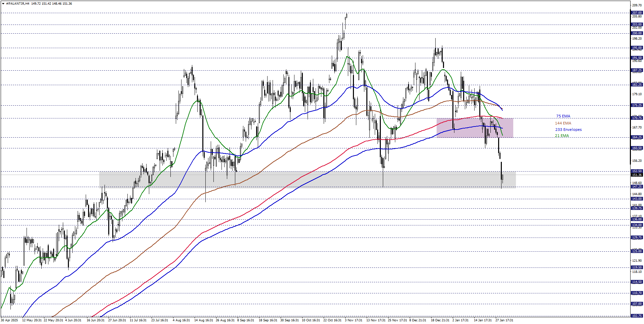Viewport: 644px width, 324px height.
Task: Select the 233 Envelopes text label
Action: click(568, 130)
